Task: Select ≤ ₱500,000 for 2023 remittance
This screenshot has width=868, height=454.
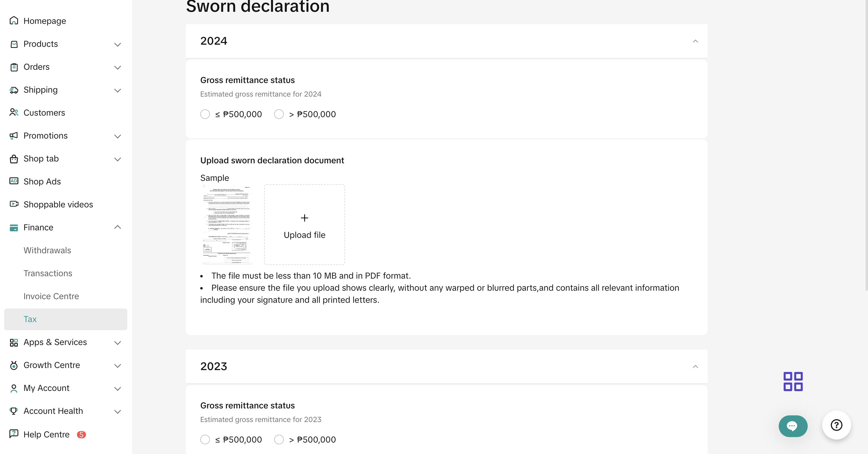Action: click(205, 440)
